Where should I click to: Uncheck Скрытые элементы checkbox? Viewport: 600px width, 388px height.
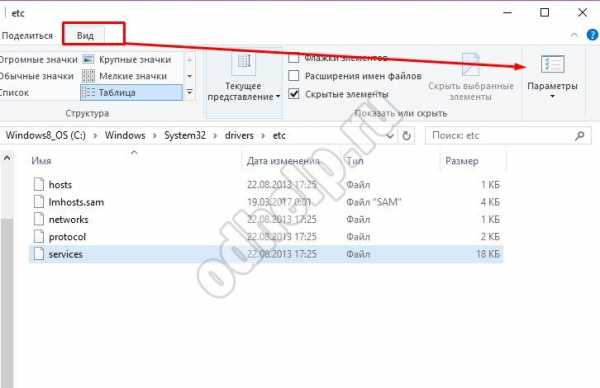(x=293, y=94)
